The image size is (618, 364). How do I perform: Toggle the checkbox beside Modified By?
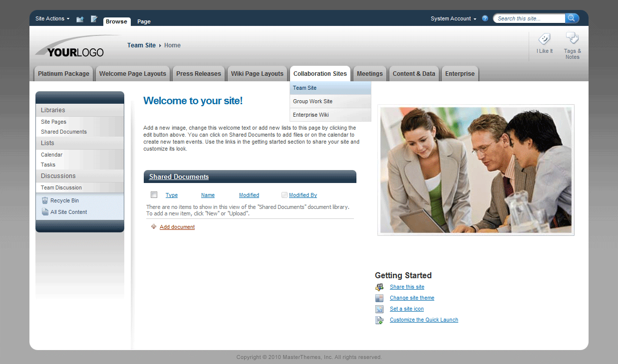click(x=284, y=194)
